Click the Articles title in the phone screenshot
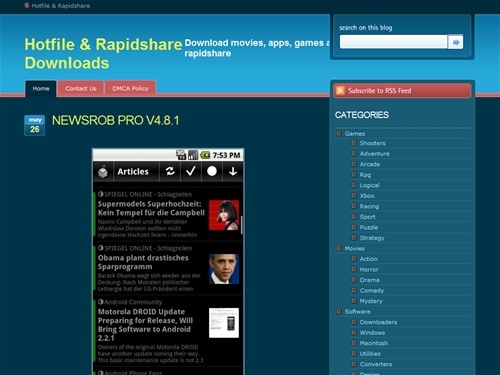The image size is (500, 375). pyautogui.click(x=133, y=171)
